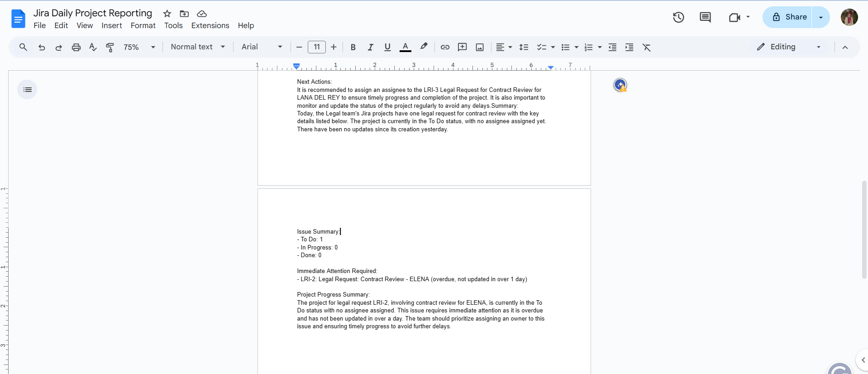Redo the last action
This screenshot has width=868, height=374.
pyautogui.click(x=58, y=47)
